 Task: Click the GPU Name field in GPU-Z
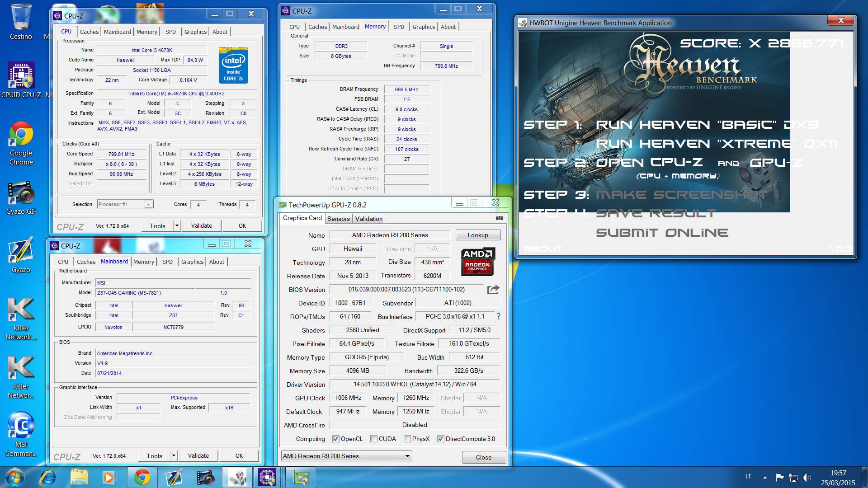point(390,235)
